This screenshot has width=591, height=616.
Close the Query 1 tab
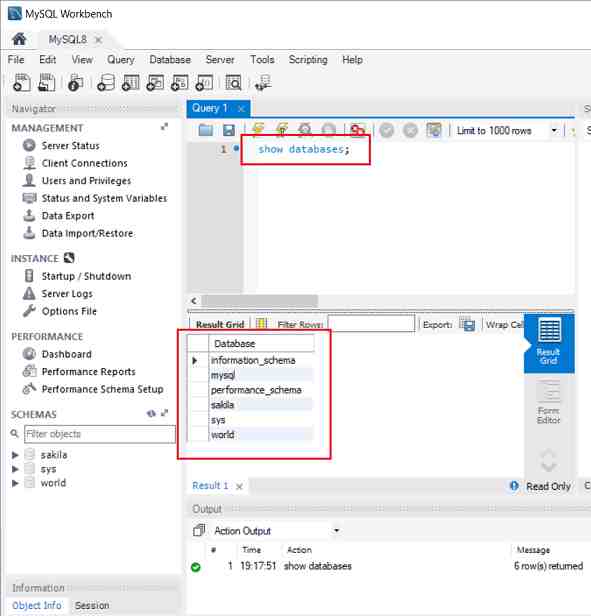tap(241, 109)
